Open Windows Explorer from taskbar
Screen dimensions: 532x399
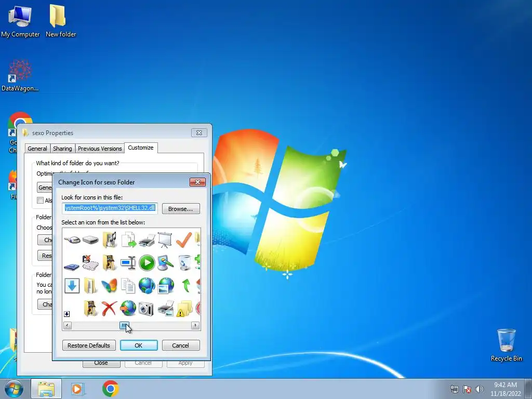pyautogui.click(x=46, y=389)
